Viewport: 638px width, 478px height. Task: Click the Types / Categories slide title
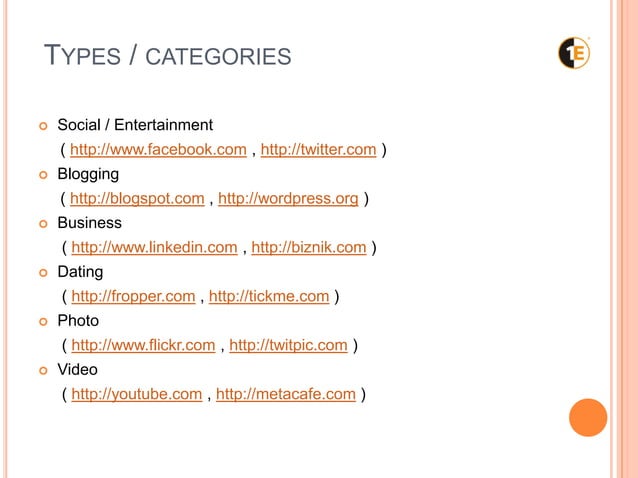pos(169,57)
